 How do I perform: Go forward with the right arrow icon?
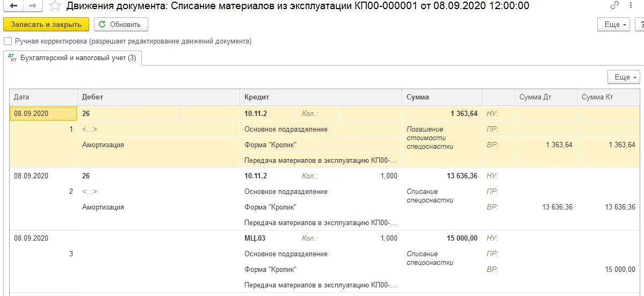32,6
